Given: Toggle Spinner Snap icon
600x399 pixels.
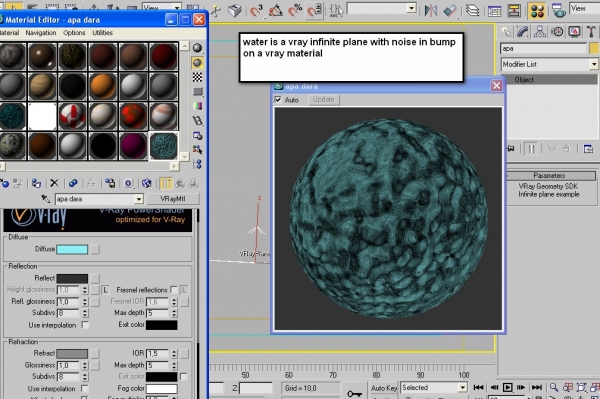Looking at the screenshot, I should click(314, 10).
